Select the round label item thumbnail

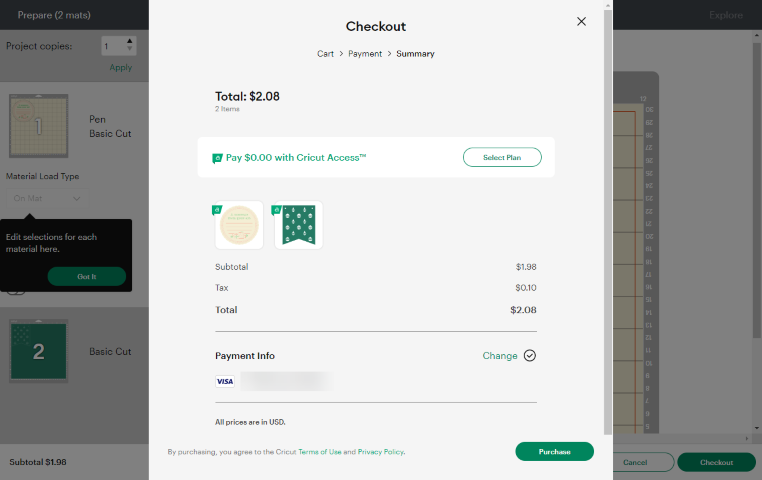pos(239,225)
